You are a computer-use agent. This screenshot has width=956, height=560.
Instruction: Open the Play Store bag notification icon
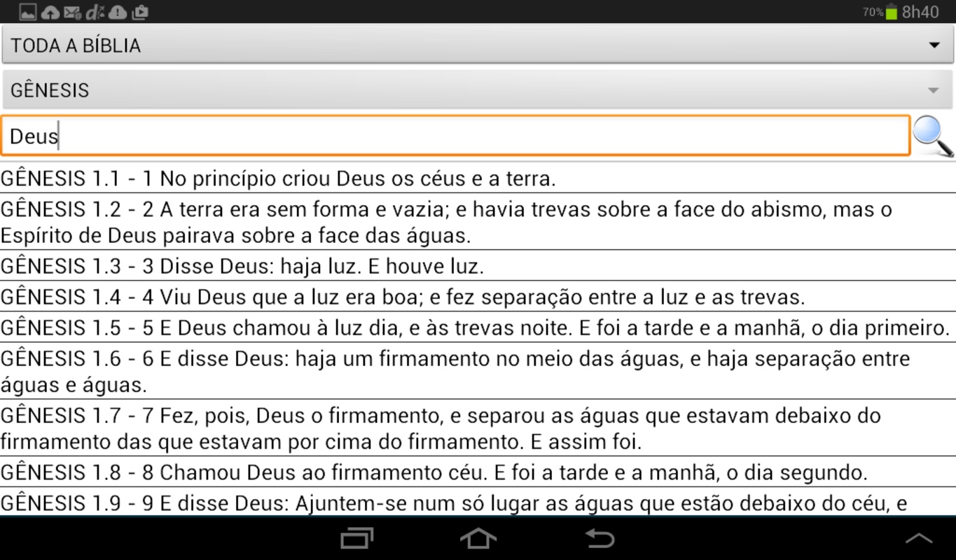pyautogui.click(x=140, y=12)
